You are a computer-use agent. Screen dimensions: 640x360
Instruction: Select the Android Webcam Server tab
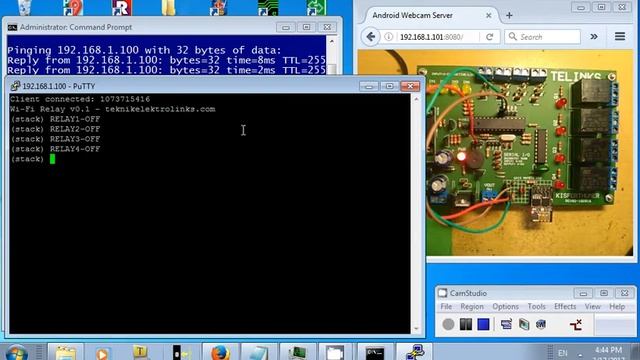point(431,16)
